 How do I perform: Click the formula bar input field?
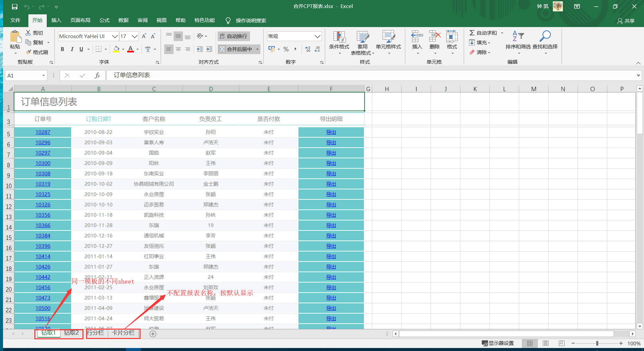click(x=367, y=75)
